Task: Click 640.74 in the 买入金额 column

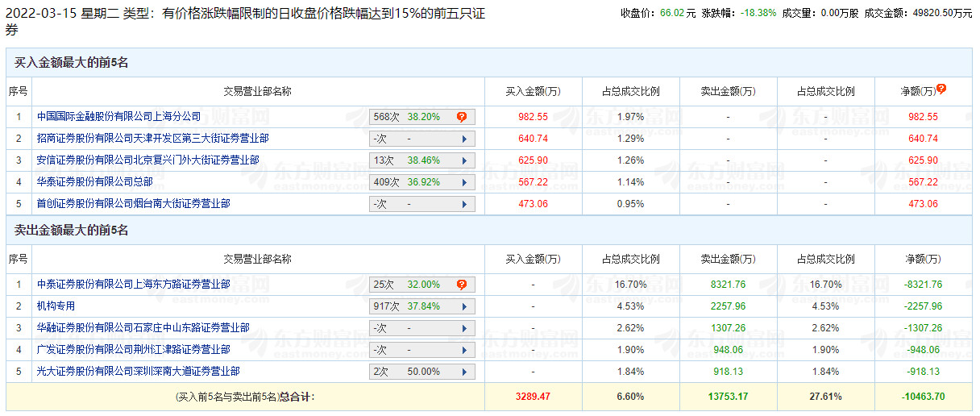Action: tap(533, 139)
